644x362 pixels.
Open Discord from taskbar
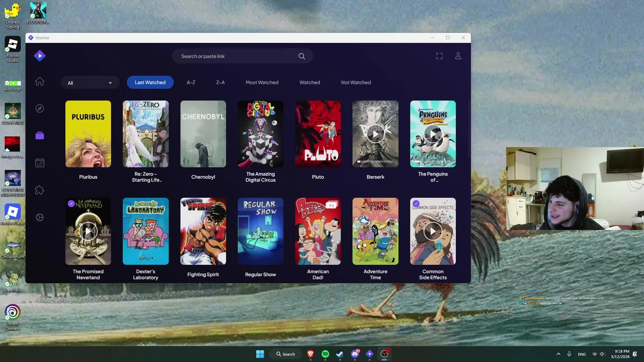click(355, 354)
